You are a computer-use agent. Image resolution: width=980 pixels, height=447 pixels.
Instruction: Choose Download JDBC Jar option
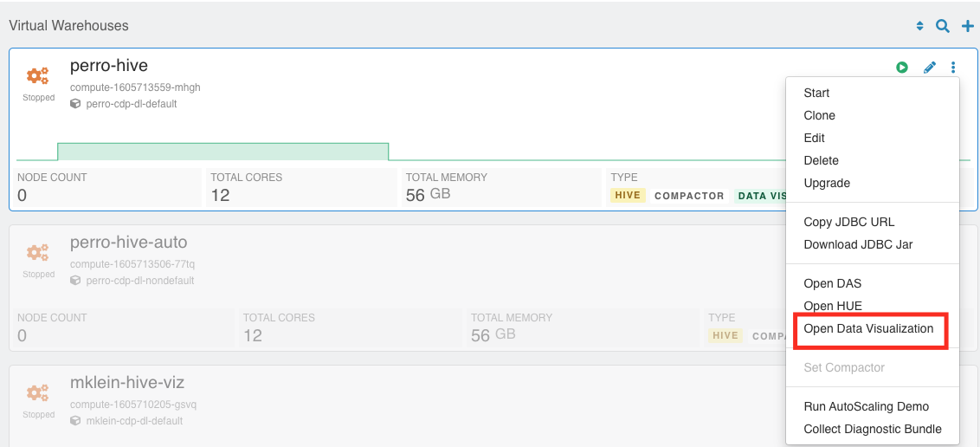tap(858, 244)
